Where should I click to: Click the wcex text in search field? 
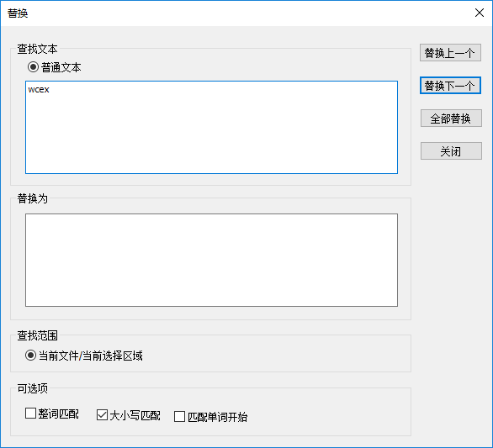pos(39,90)
